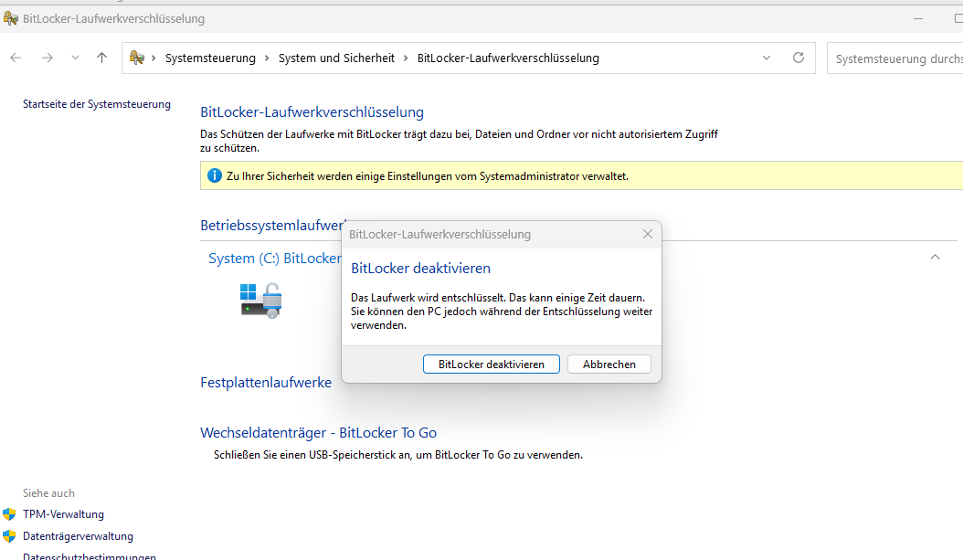Confirm with BitLocker deaktivieren button
The image size is (963, 560).
click(492, 365)
